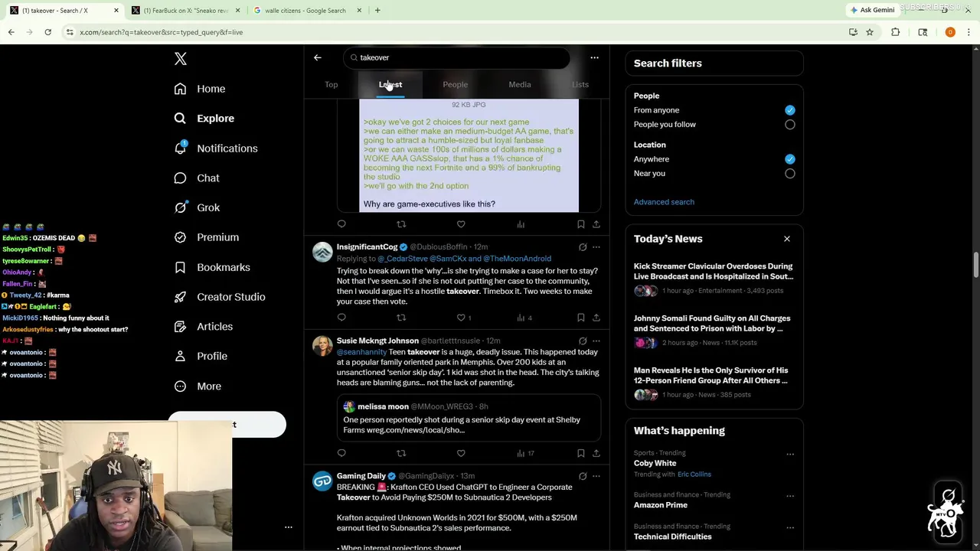Like InsignificantCog's post

461,318
